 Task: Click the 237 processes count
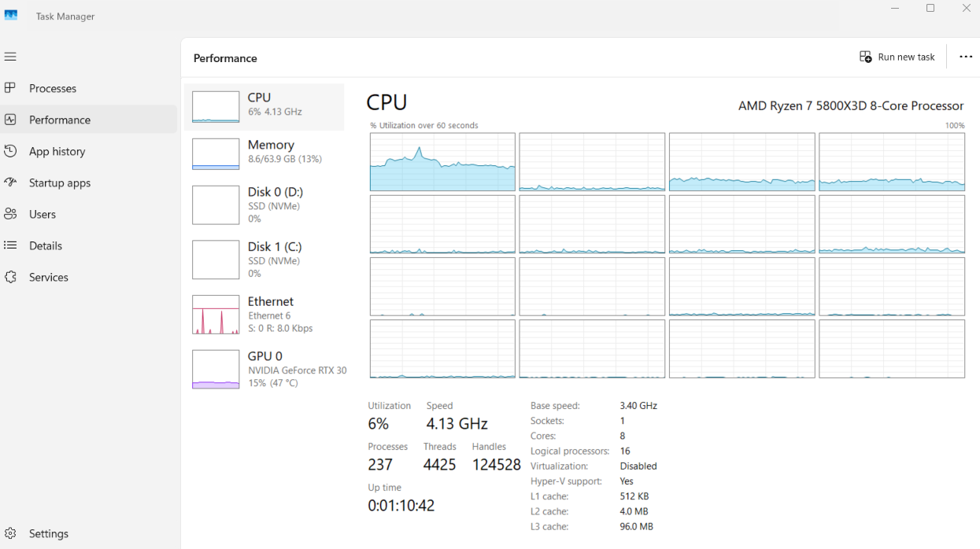point(380,465)
